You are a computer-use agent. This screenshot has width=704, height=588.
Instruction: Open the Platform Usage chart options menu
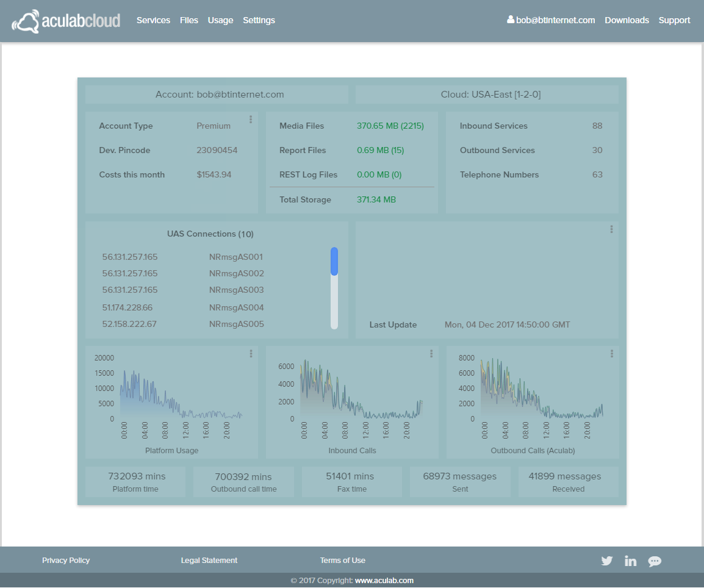(251, 354)
